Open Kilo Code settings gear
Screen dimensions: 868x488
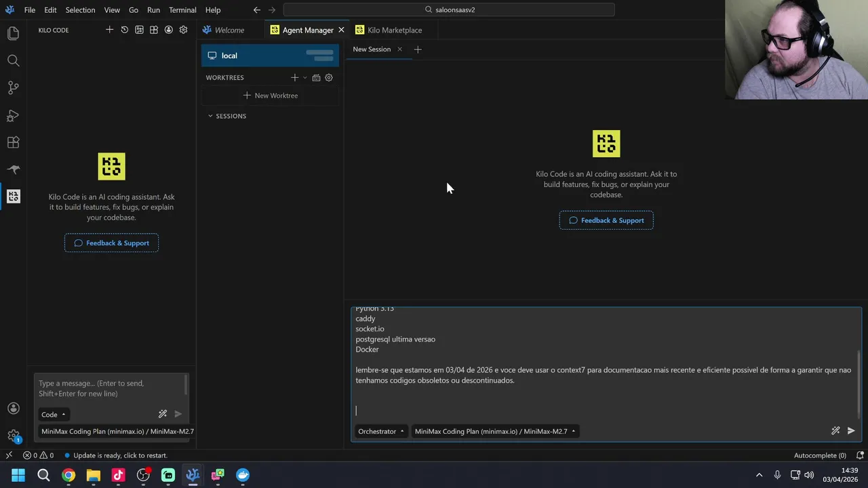click(183, 30)
